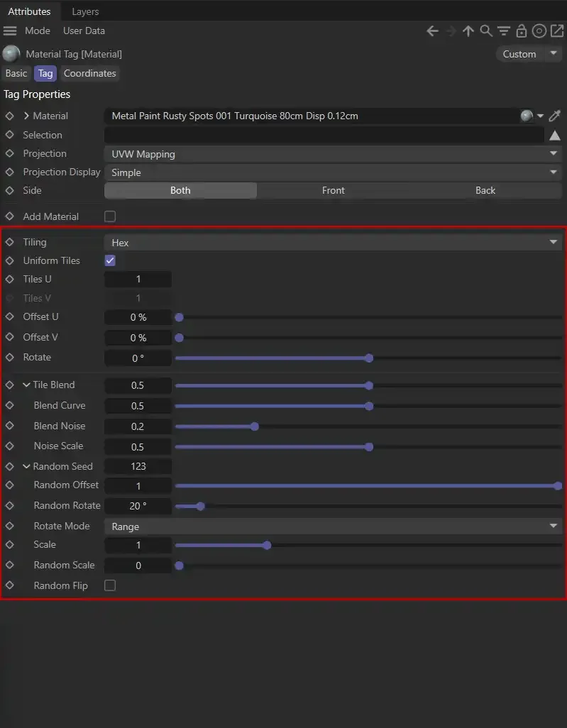Open the Projection Display dropdown showing Simple
The width and height of the screenshot is (567, 728).
click(x=333, y=172)
